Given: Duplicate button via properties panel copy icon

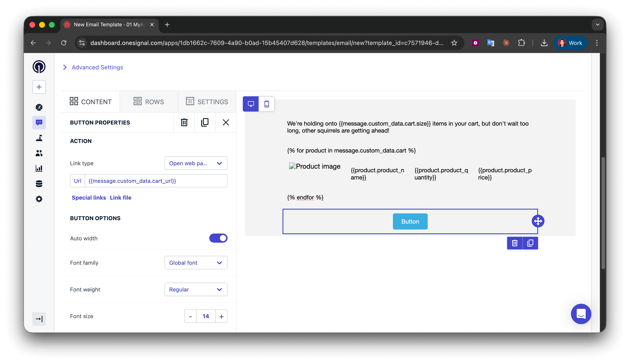Looking at the screenshot, I should click(x=205, y=122).
